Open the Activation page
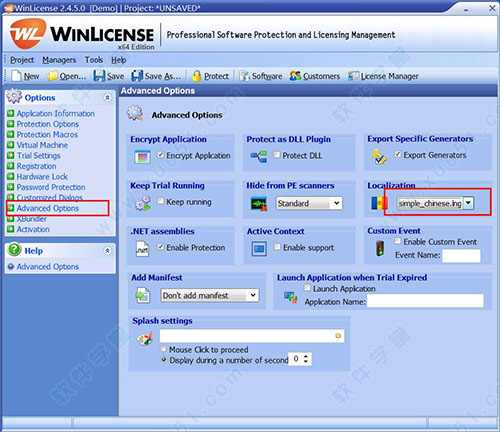Image resolution: width=500 pixels, height=432 pixels. click(33, 229)
